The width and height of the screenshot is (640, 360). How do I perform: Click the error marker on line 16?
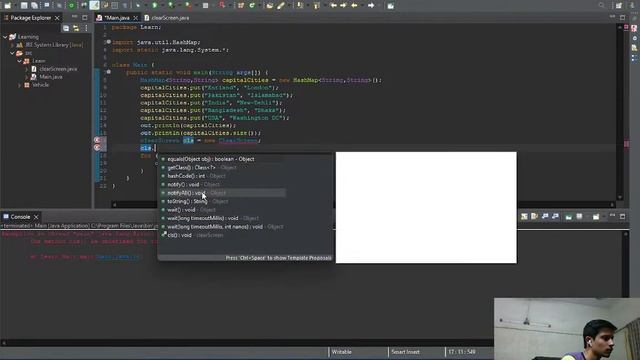pos(97,140)
